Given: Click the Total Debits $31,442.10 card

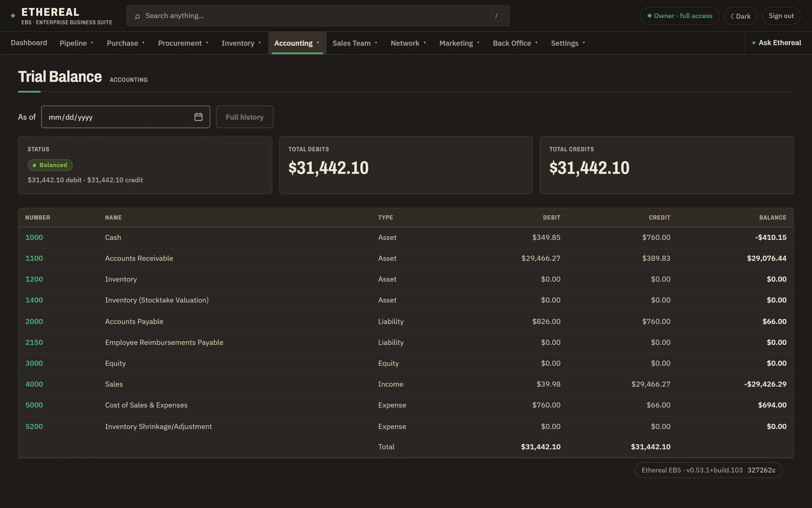Looking at the screenshot, I should click(406, 165).
